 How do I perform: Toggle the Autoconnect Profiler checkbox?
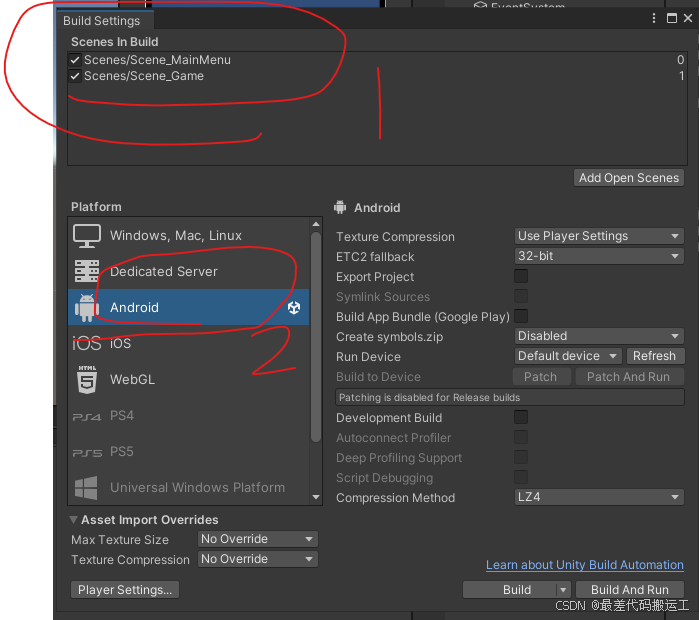click(521, 437)
